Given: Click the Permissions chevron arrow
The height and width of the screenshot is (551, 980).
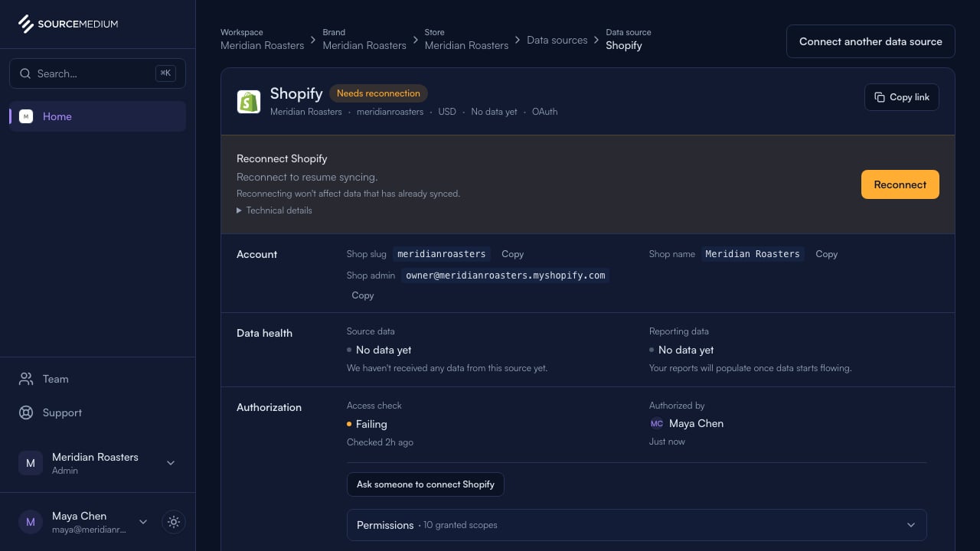Looking at the screenshot, I should [911, 525].
